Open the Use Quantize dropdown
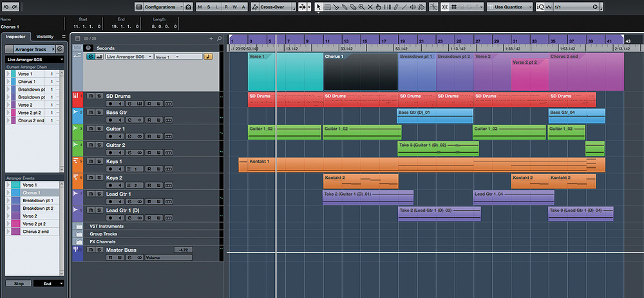Screen dimensions: 644x298 click(x=510, y=7)
